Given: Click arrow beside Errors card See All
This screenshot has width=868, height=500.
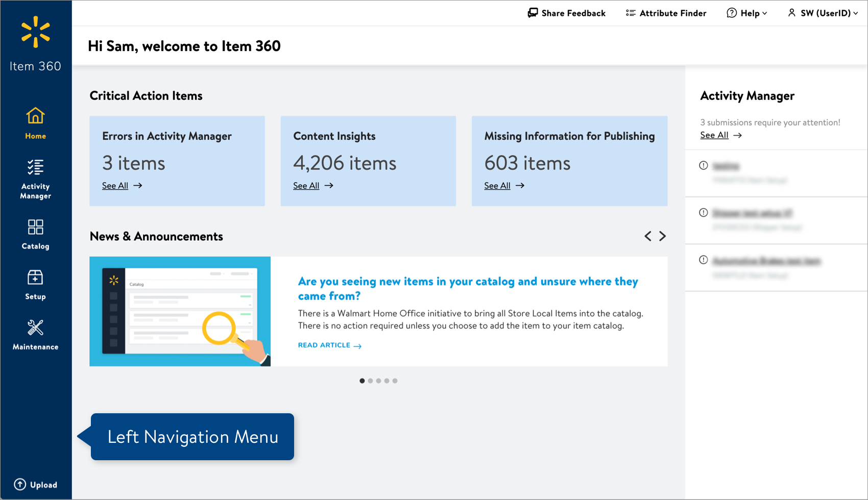Looking at the screenshot, I should tap(138, 186).
